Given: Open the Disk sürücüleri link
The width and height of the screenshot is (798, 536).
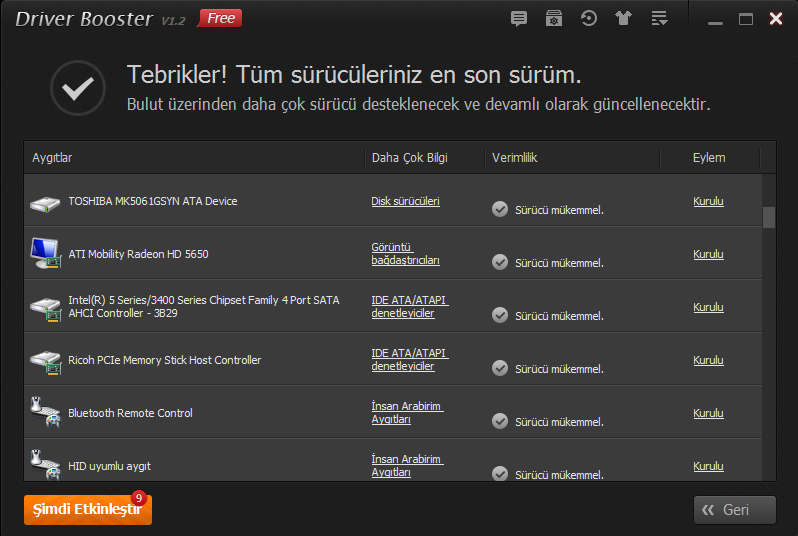Looking at the screenshot, I should tap(405, 201).
